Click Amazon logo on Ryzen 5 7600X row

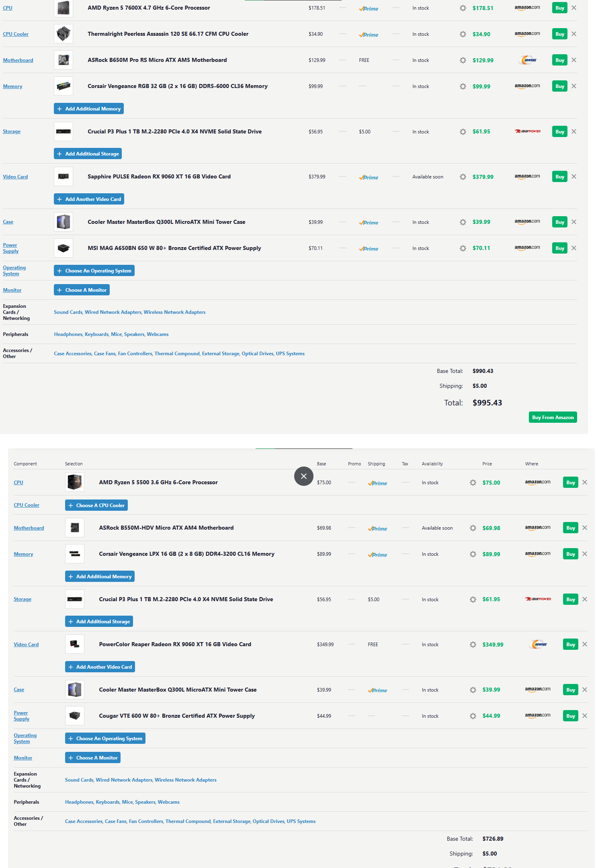[527, 8]
